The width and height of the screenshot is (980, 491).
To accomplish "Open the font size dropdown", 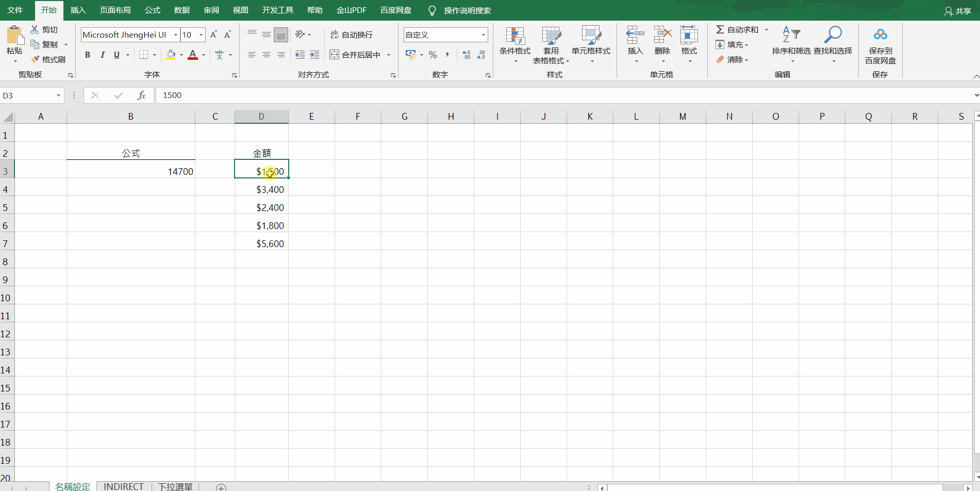I will tap(201, 35).
